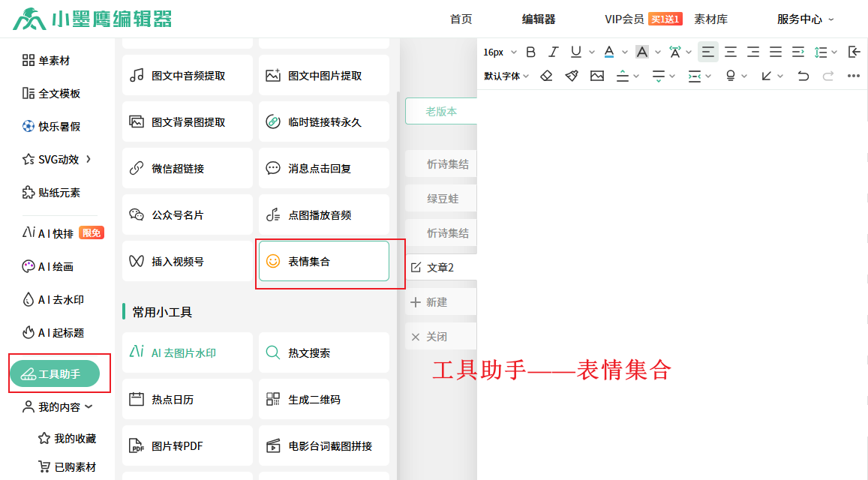Open 全文模板 in left sidebar
This screenshot has width=868, height=480.
pos(51,94)
